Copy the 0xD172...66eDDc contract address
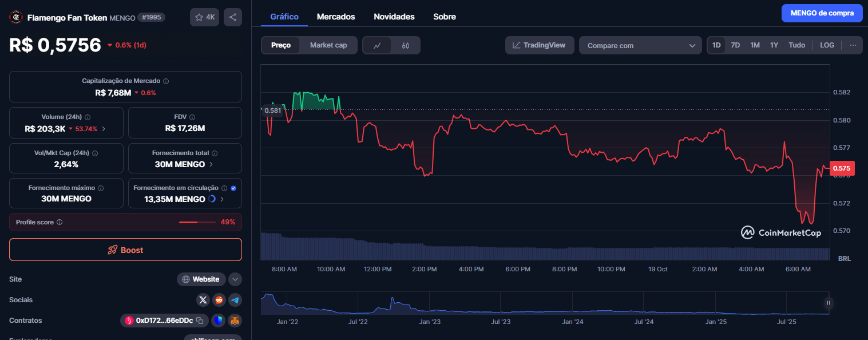The width and height of the screenshot is (868, 340). (200, 321)
